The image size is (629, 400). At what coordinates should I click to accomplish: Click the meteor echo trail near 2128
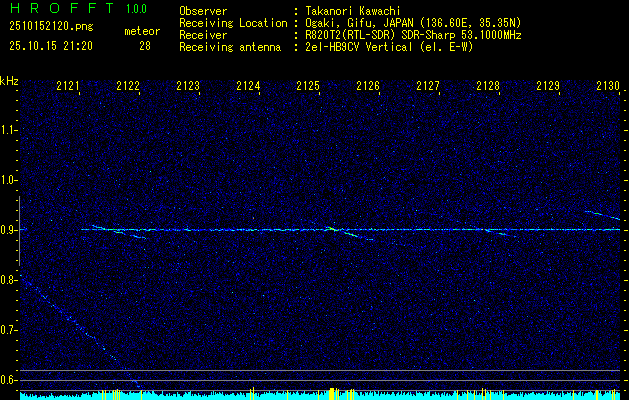[499, 232]
